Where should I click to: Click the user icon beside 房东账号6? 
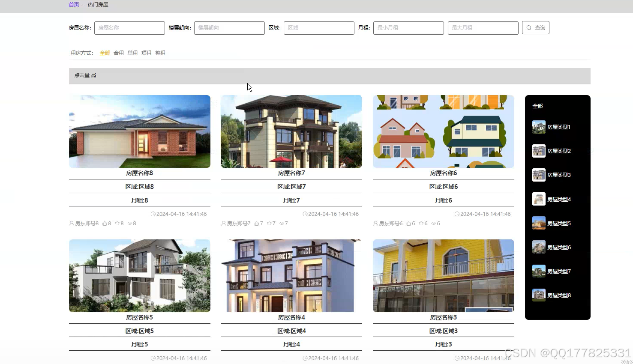tap(375, 223)
